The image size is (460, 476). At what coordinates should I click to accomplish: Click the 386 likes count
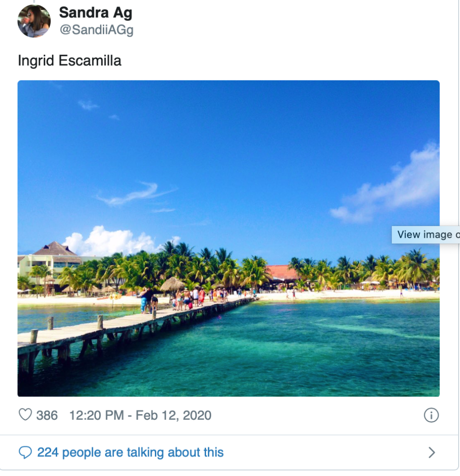47,415
